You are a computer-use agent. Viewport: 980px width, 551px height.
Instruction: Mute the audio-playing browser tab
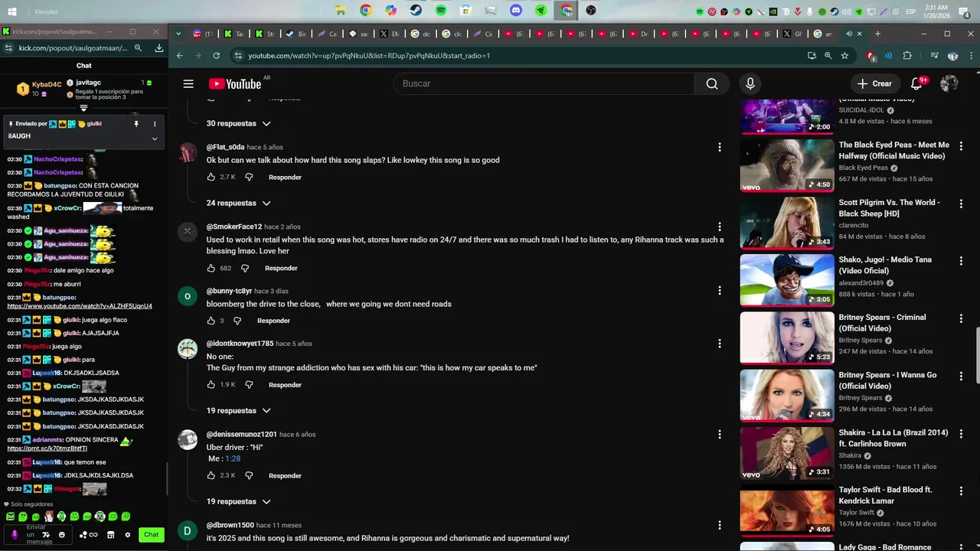pos(849,34)
